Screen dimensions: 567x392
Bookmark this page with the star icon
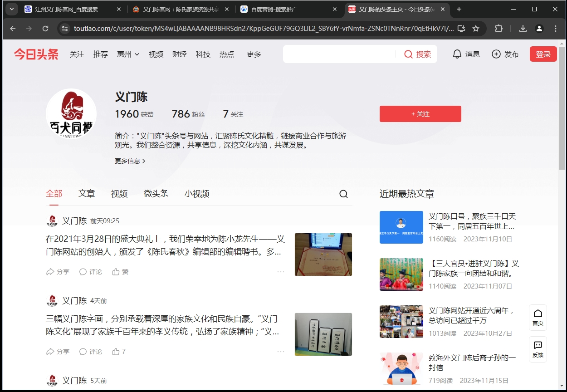476,29
